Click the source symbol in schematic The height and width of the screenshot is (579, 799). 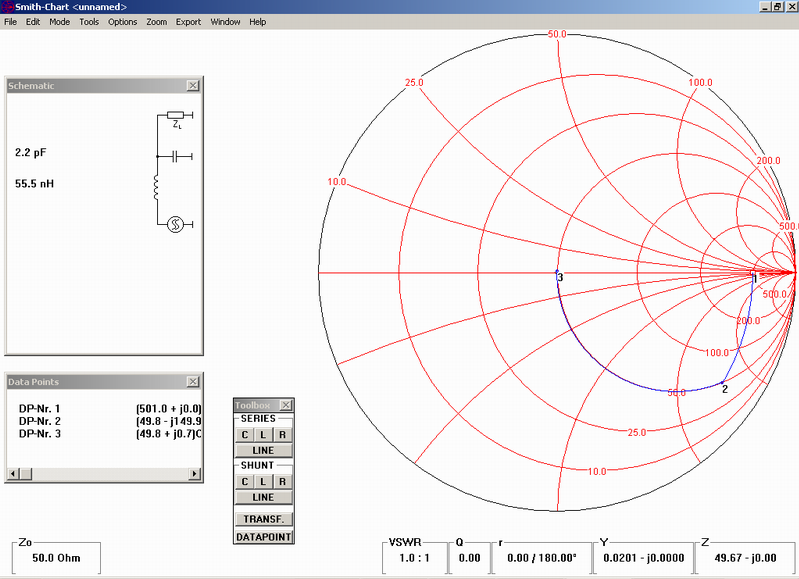[x=175, y=224]
